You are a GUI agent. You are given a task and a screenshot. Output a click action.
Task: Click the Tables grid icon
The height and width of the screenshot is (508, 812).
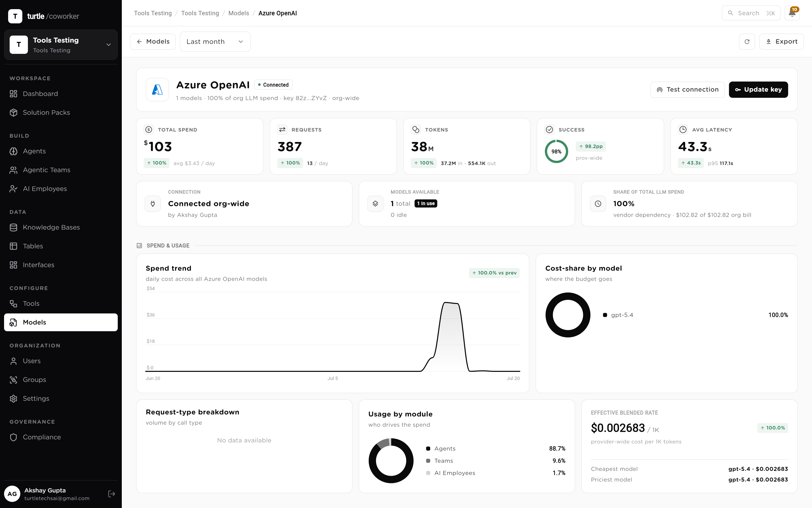pos(13,246)
